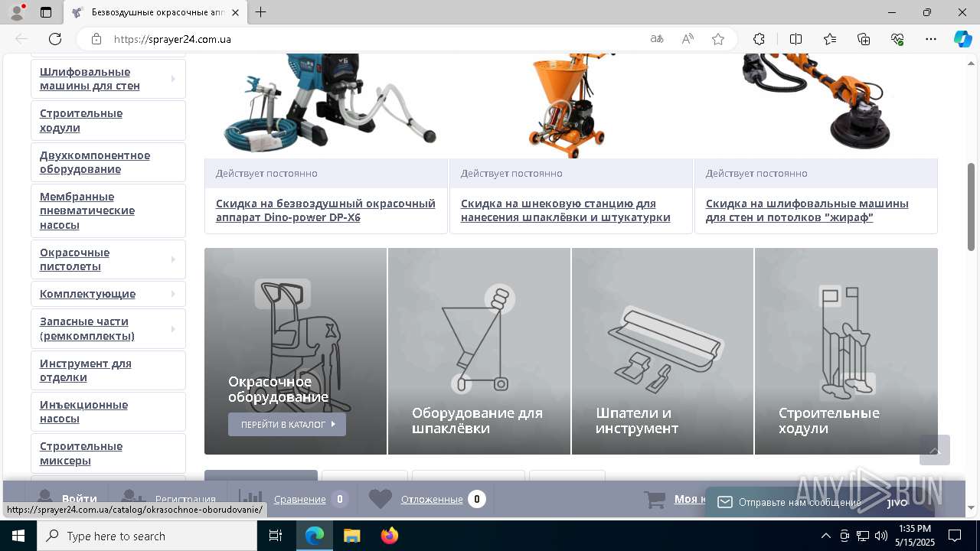This screenshot has height=551, width=980.
Task: Open шнековую станцию discount link
Action: pos(566,210)
